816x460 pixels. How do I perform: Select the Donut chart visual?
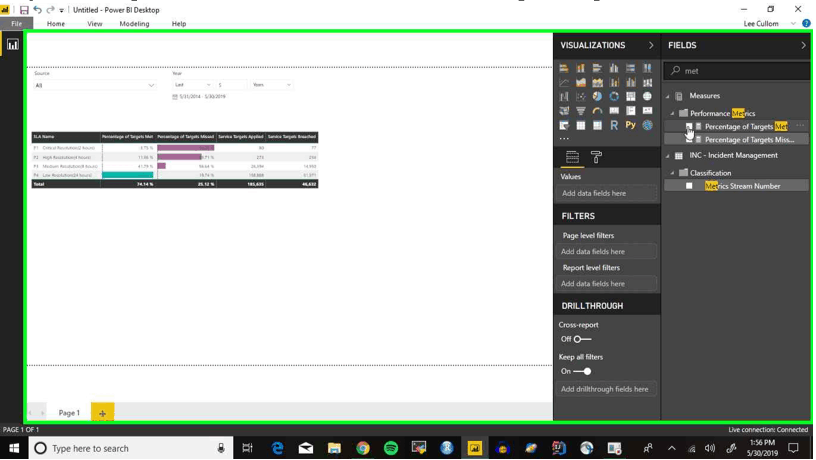coord(614,97)
